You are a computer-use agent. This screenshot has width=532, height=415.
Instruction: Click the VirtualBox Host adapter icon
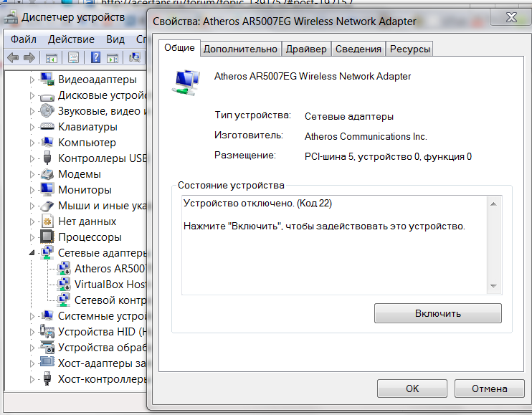click(x=63, y=284)
